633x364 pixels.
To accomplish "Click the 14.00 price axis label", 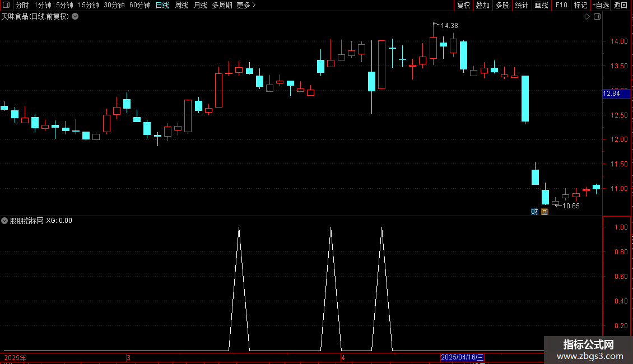I will 619,41.
